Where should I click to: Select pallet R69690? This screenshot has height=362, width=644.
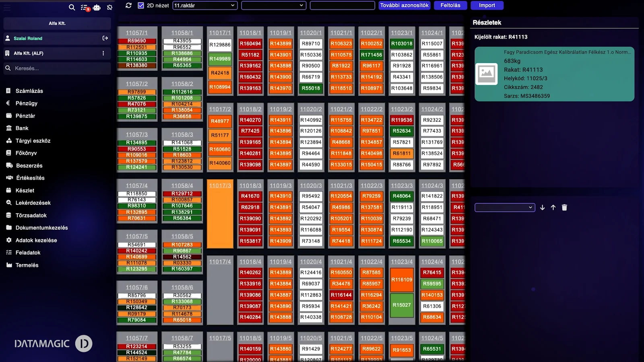click(137, 41)
